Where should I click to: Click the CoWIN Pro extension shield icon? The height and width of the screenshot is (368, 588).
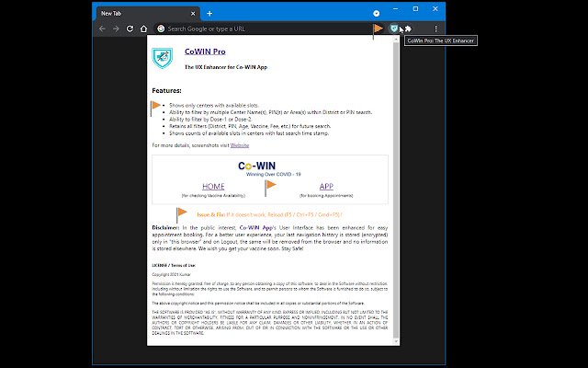(x=394, y=29)
